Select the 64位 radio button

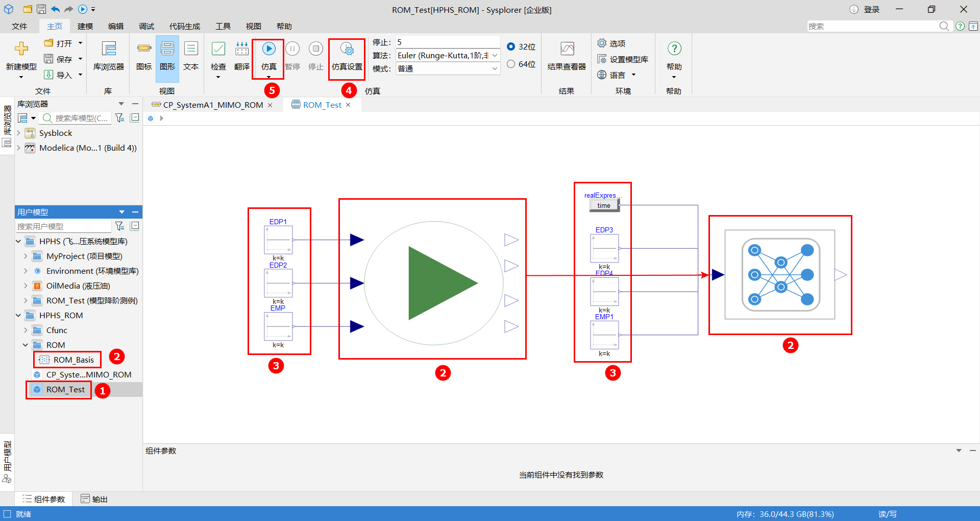pyautogui.click(x=511, y=64)
